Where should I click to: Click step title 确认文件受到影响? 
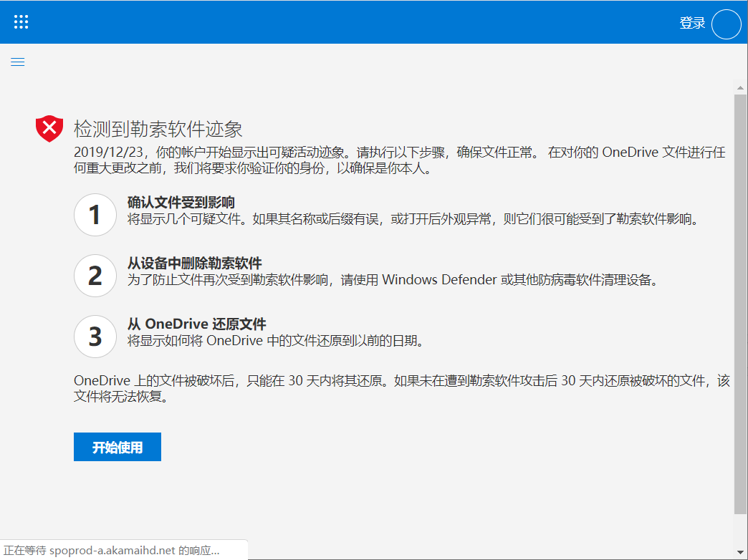click(181, 202)
